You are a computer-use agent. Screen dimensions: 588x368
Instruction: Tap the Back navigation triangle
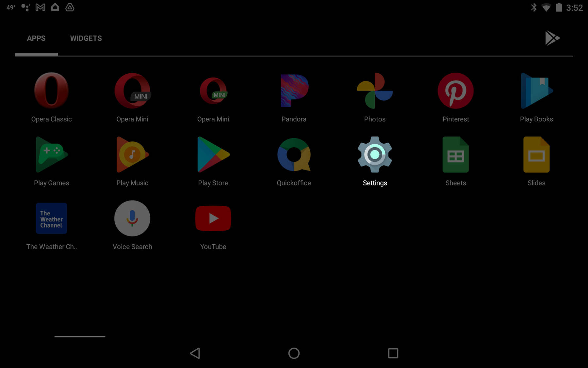(195, 353)
